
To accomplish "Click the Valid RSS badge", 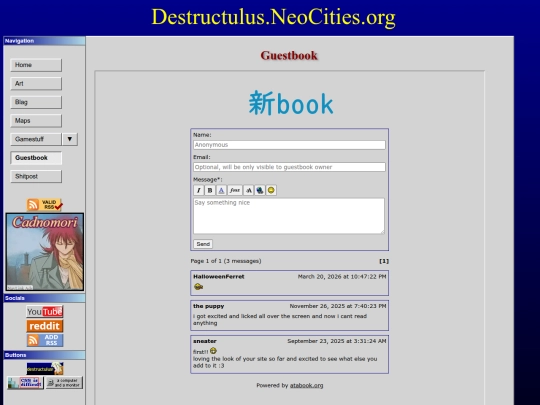I will pos(45,204).
